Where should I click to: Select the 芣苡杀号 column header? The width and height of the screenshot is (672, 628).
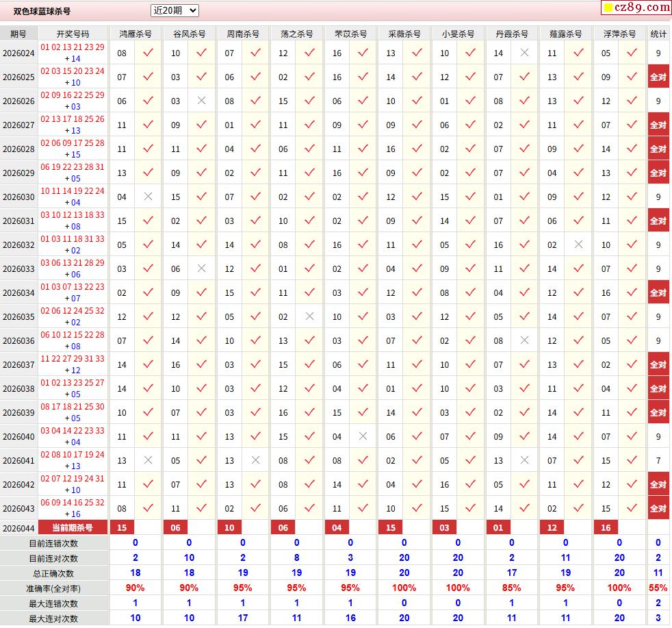click(x=350, y=34)
